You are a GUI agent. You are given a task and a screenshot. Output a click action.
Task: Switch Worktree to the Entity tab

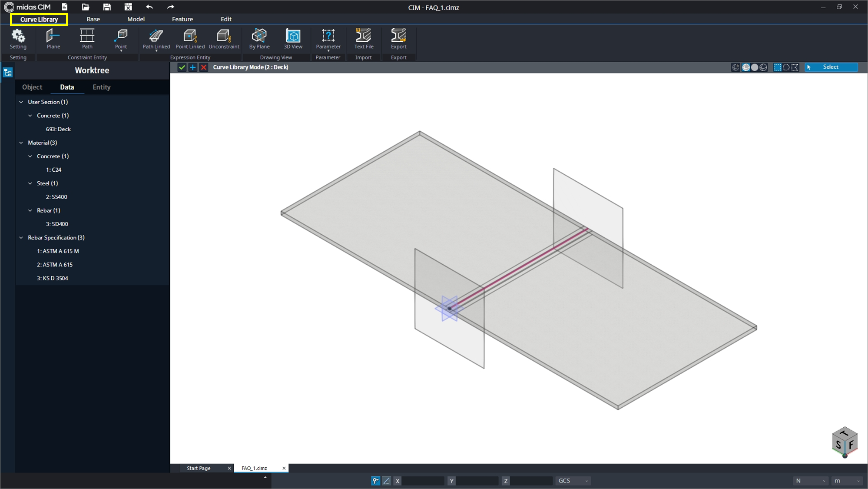102,87
